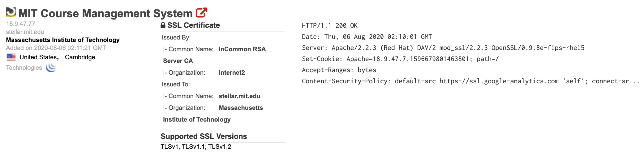
Task: Filter by United States country link
Action: 38,57
